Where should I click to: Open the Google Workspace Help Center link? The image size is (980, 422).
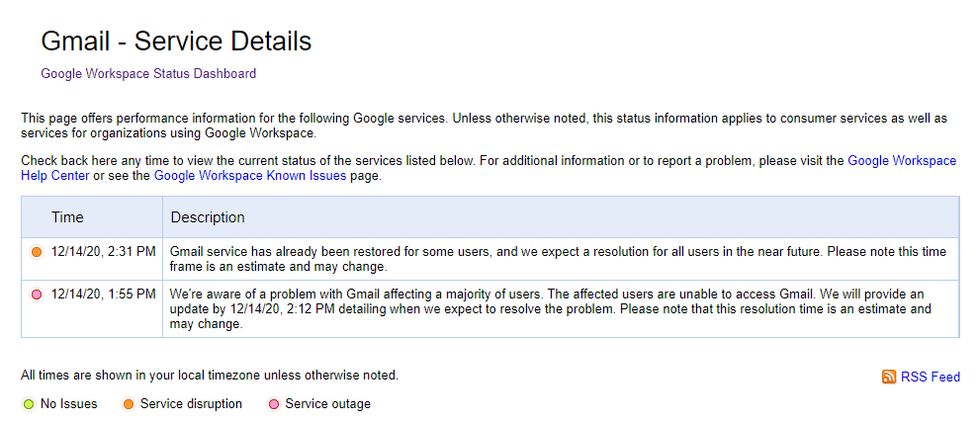point(902,160)
